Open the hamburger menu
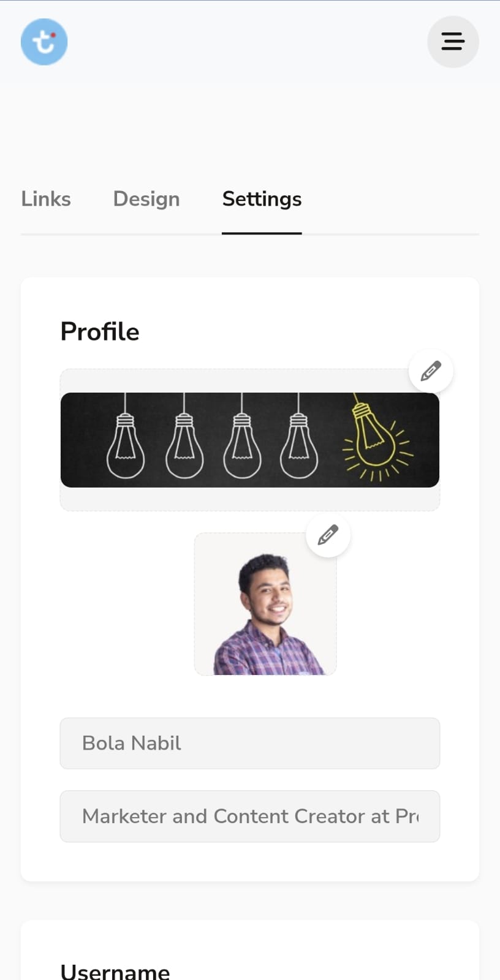The image size is (500, 980). pos(453,42)
